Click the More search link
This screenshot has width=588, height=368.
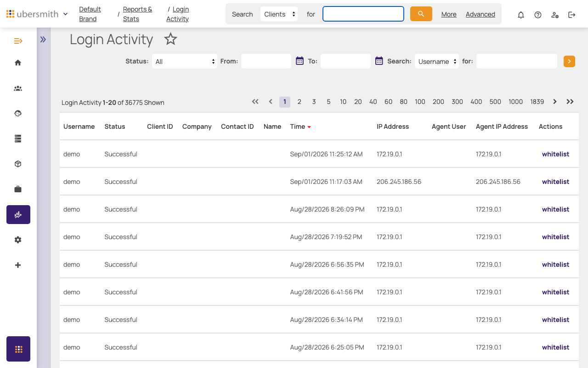[449, 14]
